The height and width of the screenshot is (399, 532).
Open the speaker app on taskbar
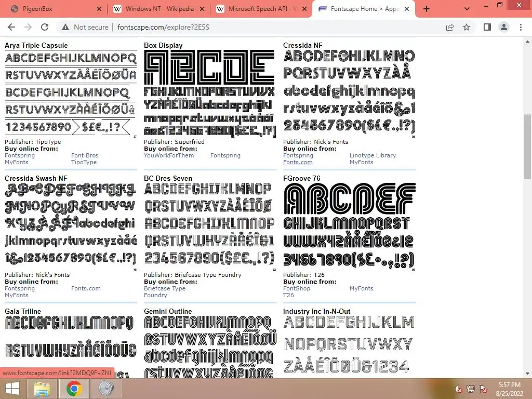[x=106, y=389]
